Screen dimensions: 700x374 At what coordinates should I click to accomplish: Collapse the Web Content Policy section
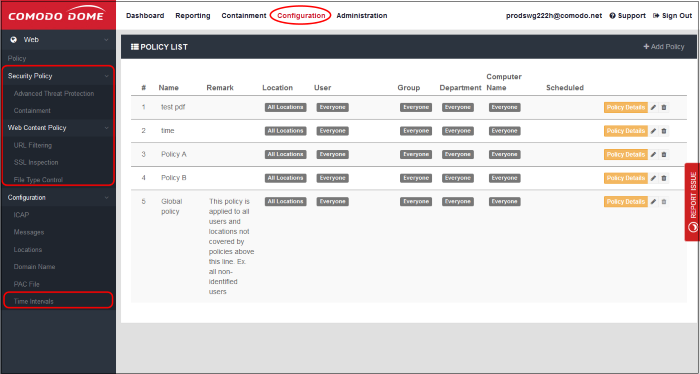pyautogui.click(x=106, y=128)
